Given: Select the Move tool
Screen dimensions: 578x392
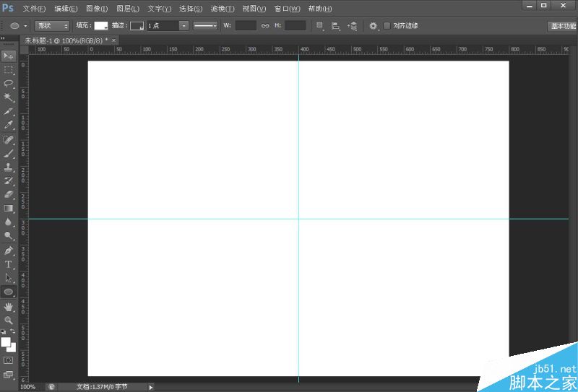Looking at the screenshot, I should 9,56.
